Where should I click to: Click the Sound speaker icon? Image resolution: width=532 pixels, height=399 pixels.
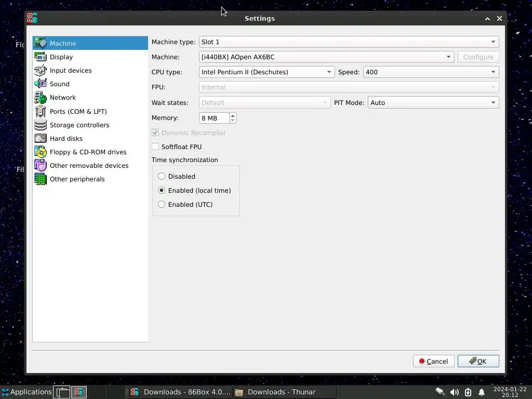(x=41, y=84)
